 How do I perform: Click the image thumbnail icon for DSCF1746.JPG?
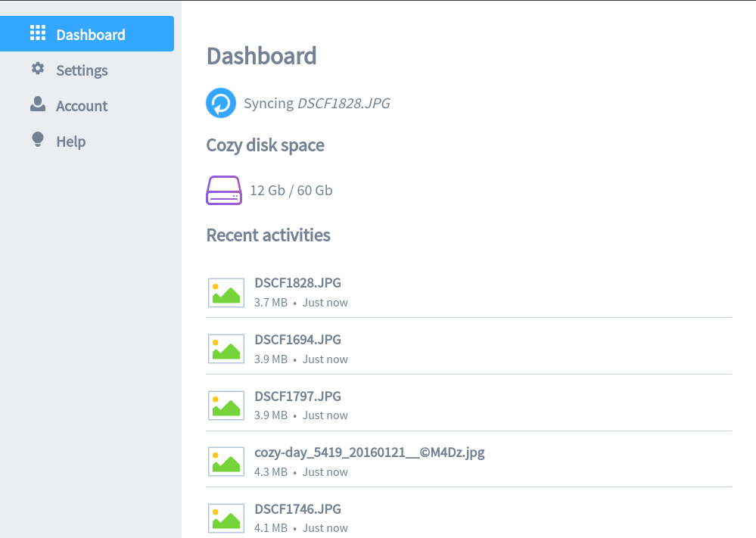(x=226, y=518)
